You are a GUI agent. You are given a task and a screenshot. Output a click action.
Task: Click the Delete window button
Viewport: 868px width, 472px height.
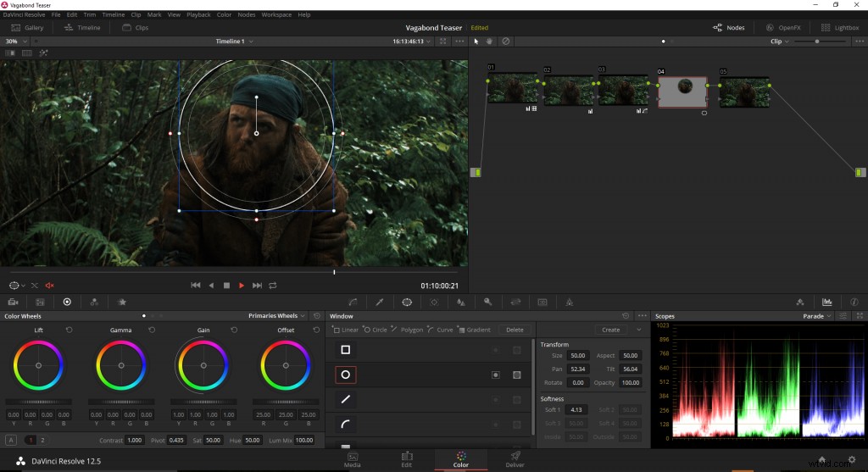pyautogui.click(x=515, y=330)
